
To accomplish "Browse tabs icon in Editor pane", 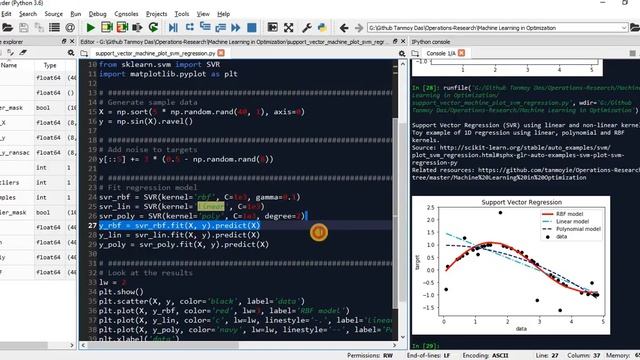I will tap(84, 53).
